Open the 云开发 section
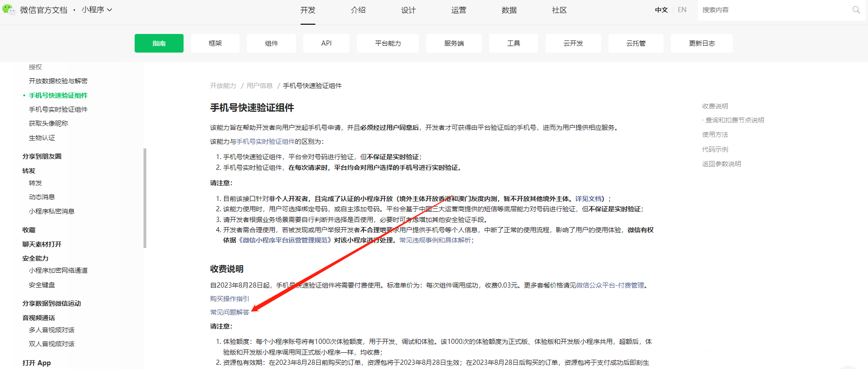The width and height of the screenshot is (868, 369). pyautogui.click(x=573, y=43)
